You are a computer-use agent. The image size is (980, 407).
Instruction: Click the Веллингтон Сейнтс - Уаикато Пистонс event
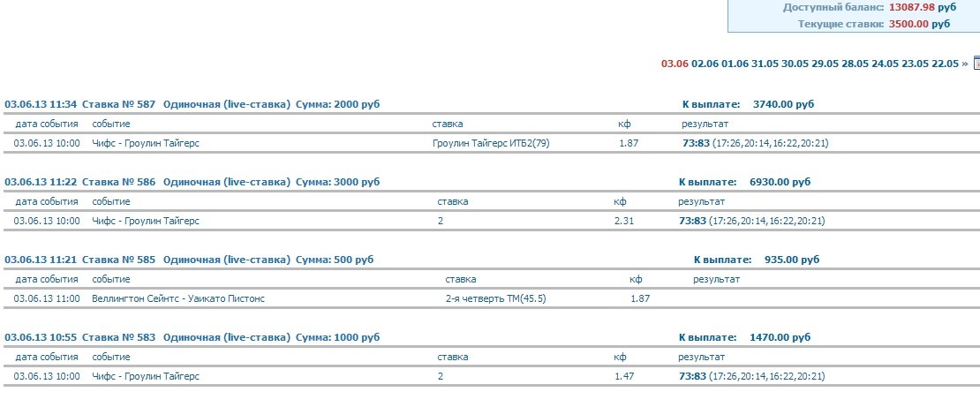coord(178,298)
